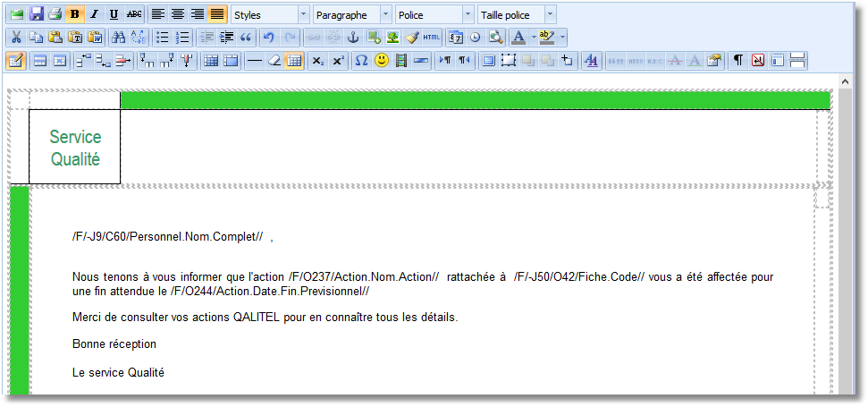Click the subscript x₂ button

tap(317, 61)
